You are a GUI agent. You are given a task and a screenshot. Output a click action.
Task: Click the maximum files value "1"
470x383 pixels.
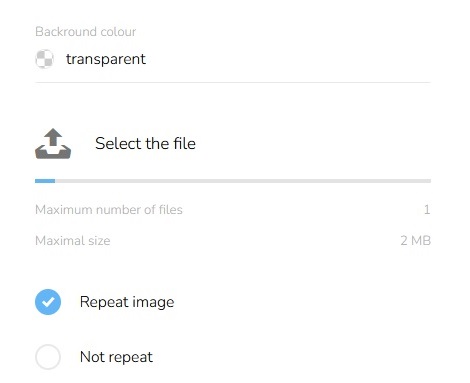[427, 210]
